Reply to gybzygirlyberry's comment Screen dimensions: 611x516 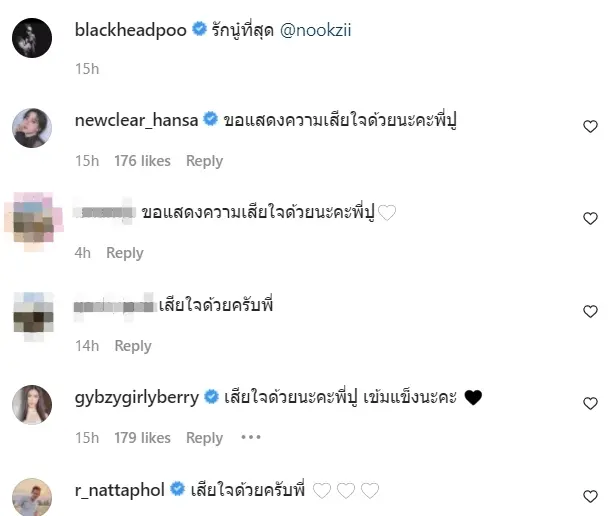click(205, 438)
